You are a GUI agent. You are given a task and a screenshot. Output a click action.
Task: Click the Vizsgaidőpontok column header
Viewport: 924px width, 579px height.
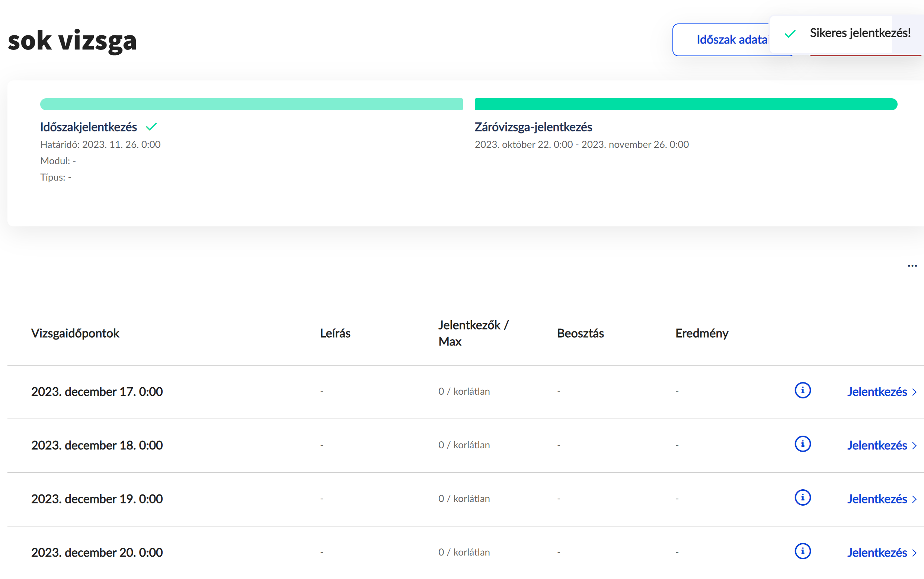pyautogui.click(x=75, y=333)
